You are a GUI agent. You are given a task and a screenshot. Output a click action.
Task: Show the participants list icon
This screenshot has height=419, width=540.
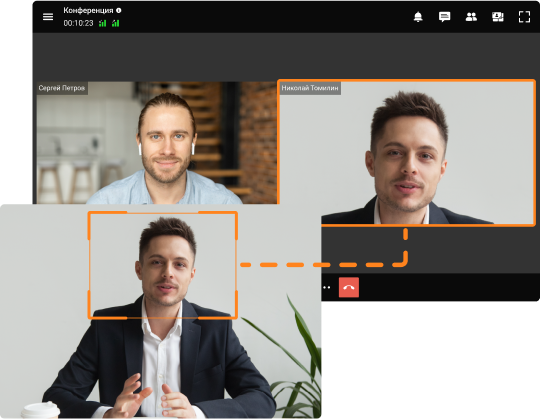coord(471,17)
